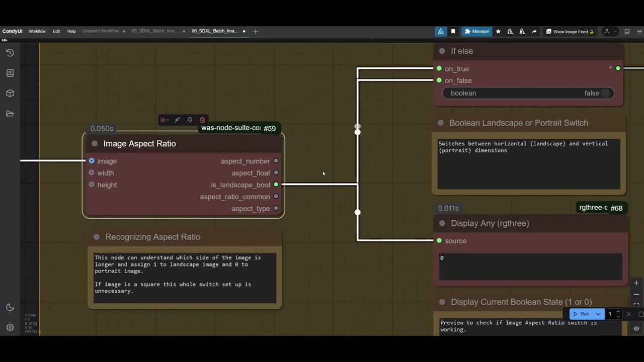The image size is (644, 362).
Task: Toggle dark theme moon icon
Action: [10, 307]
